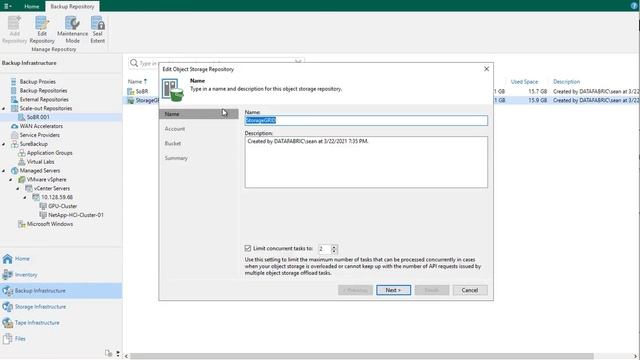Image resolution: width=640 pixels, height=360 pixels.
Task: Select the SoBR 001 tree item
Action: pyautogui.click(x=38, y=117)
